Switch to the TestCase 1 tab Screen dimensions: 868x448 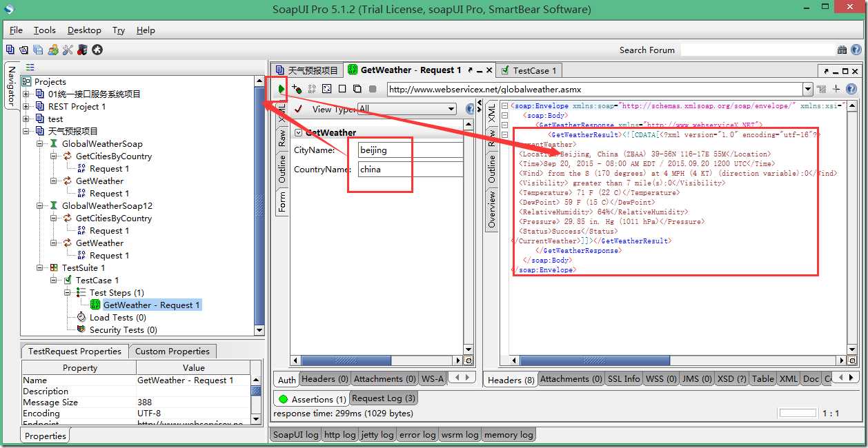coord(529,70)
